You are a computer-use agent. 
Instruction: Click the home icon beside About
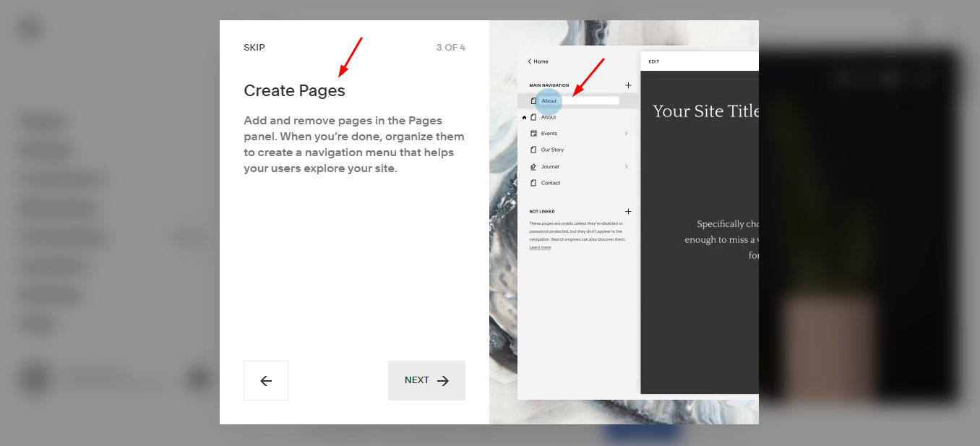tap(524, 117)
